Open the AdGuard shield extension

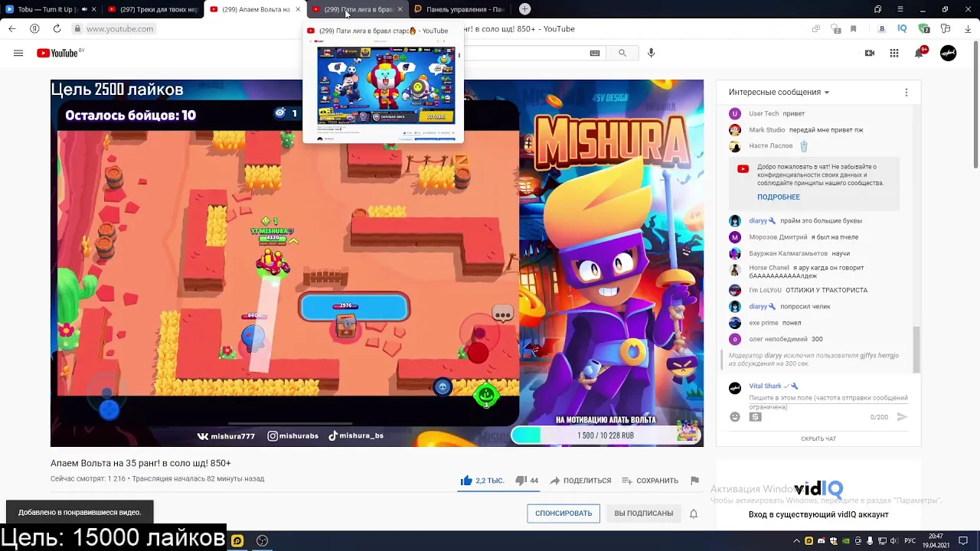pyautogui.click(x=924, y=29)
